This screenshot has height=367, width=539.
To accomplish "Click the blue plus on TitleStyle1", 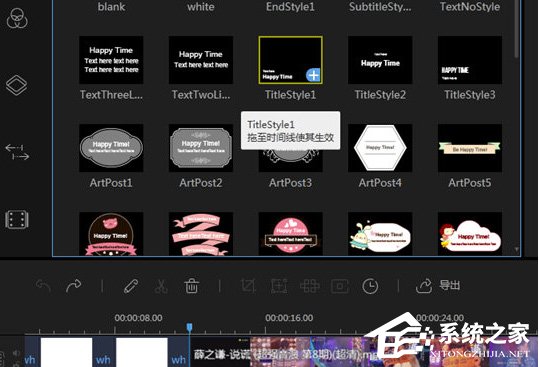I will pos(313,75).
